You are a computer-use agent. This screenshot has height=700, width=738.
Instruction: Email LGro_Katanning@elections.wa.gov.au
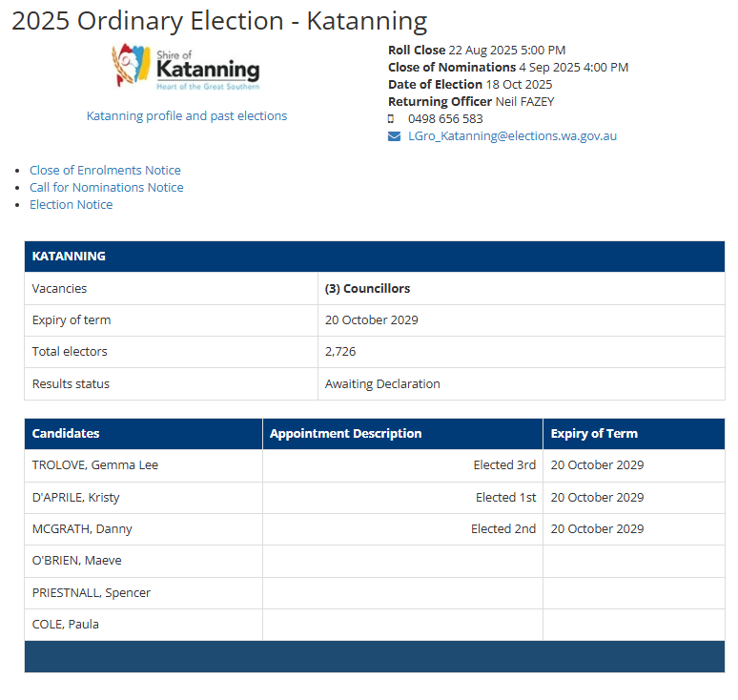coord(512,136)
